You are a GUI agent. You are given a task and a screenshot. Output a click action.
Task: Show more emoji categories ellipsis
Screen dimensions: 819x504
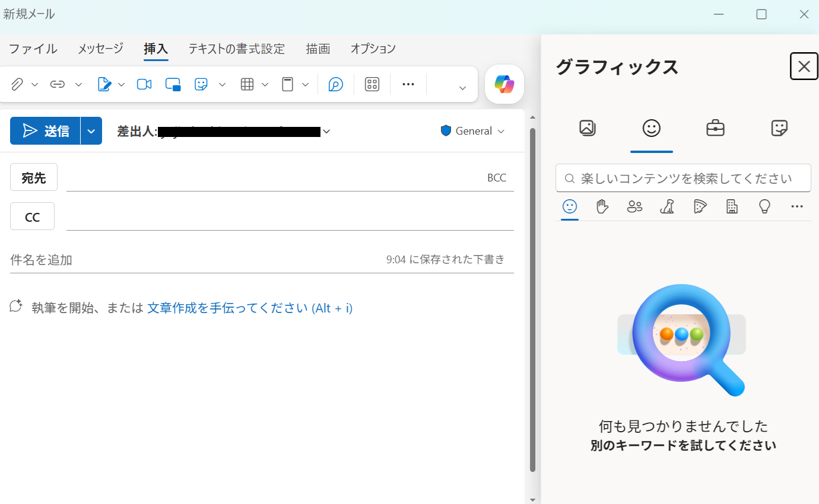(797, 206)
